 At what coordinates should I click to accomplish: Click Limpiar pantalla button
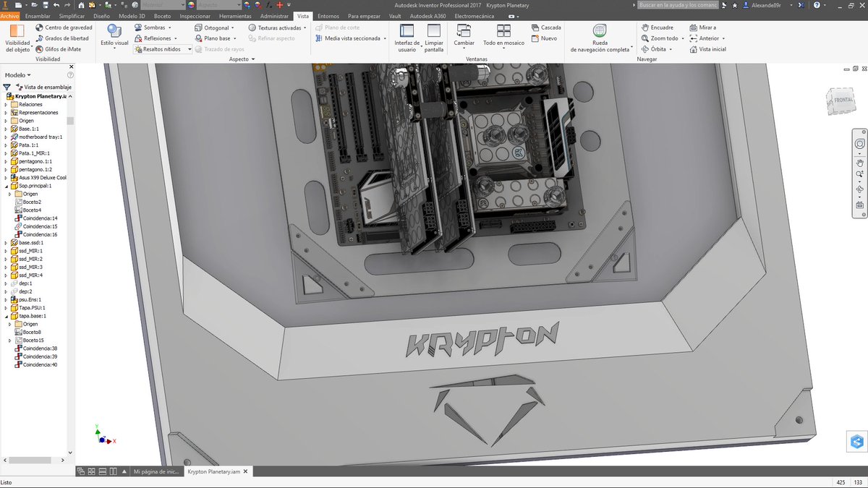click(434, 38)
